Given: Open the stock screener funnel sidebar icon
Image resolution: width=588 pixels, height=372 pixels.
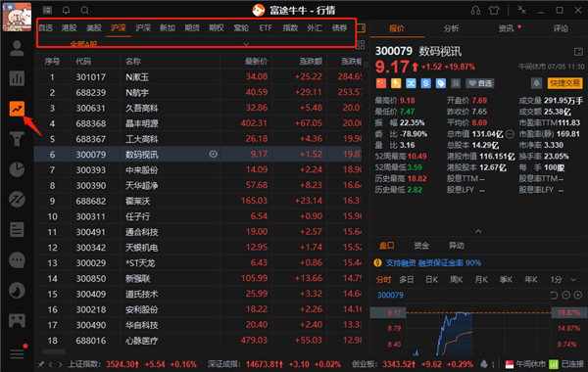Looking at the screenshot, I should [17, 139].
